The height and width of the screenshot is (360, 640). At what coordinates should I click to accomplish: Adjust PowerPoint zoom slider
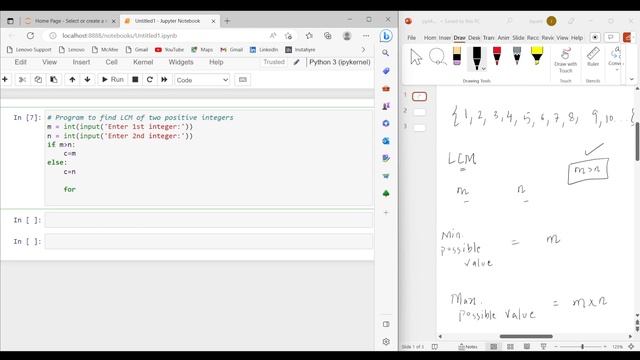click(x=582, y=347)
